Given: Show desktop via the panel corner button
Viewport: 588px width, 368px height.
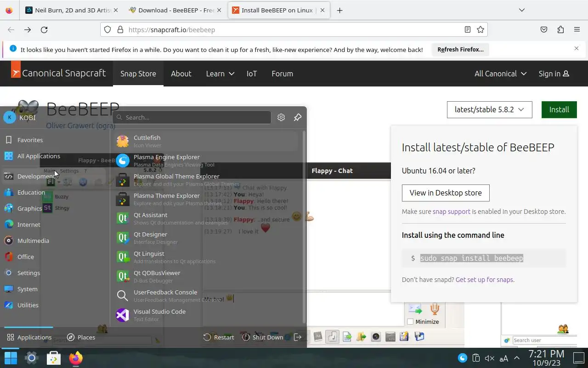Looking at the screenshot, I should (x=578, y=358).
